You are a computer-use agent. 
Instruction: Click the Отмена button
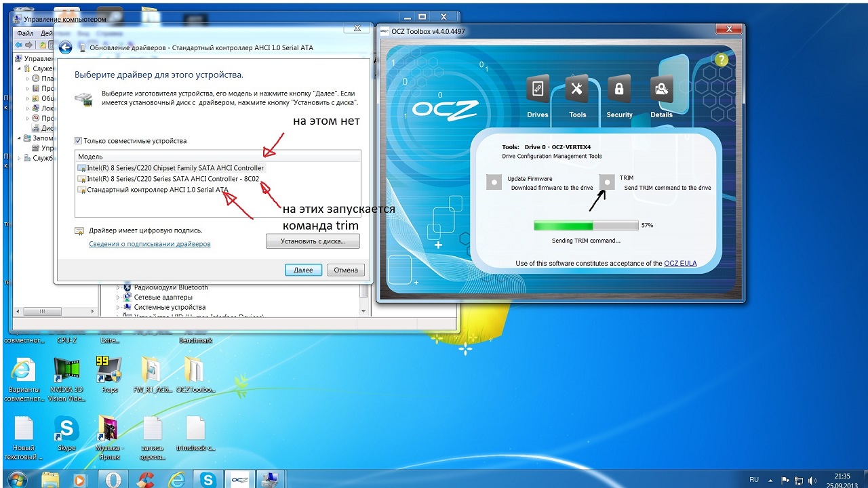(x=346, y=270)
